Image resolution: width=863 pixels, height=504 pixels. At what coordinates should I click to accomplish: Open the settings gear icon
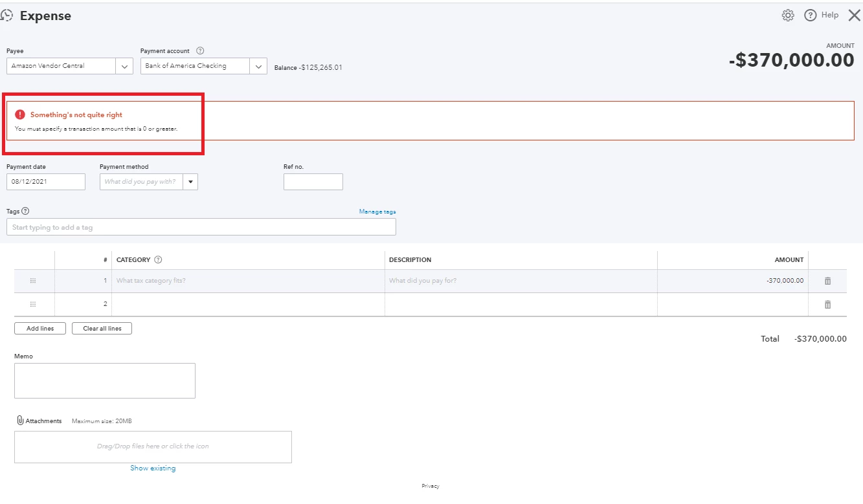(788, 16)
